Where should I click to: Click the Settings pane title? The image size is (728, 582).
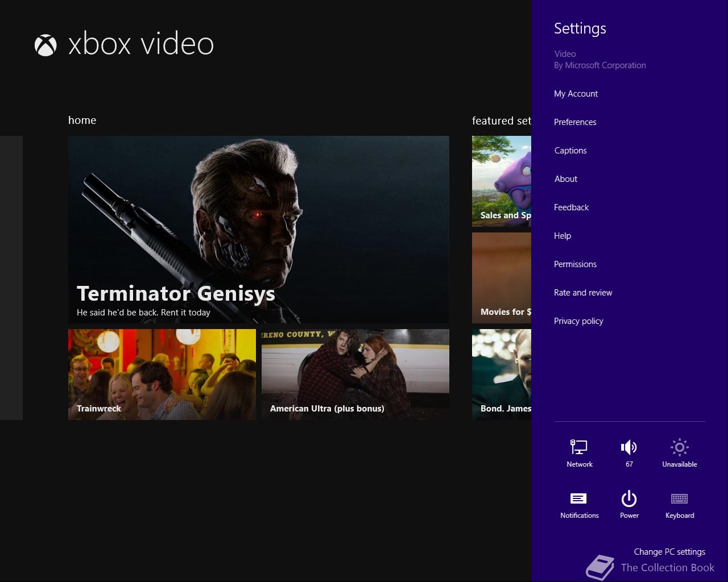580,28
